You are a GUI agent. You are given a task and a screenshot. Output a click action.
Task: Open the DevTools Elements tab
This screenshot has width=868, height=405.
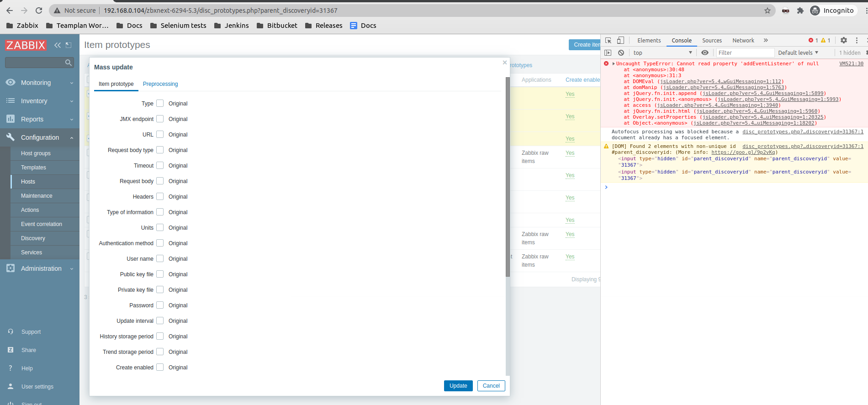(649, 41)
